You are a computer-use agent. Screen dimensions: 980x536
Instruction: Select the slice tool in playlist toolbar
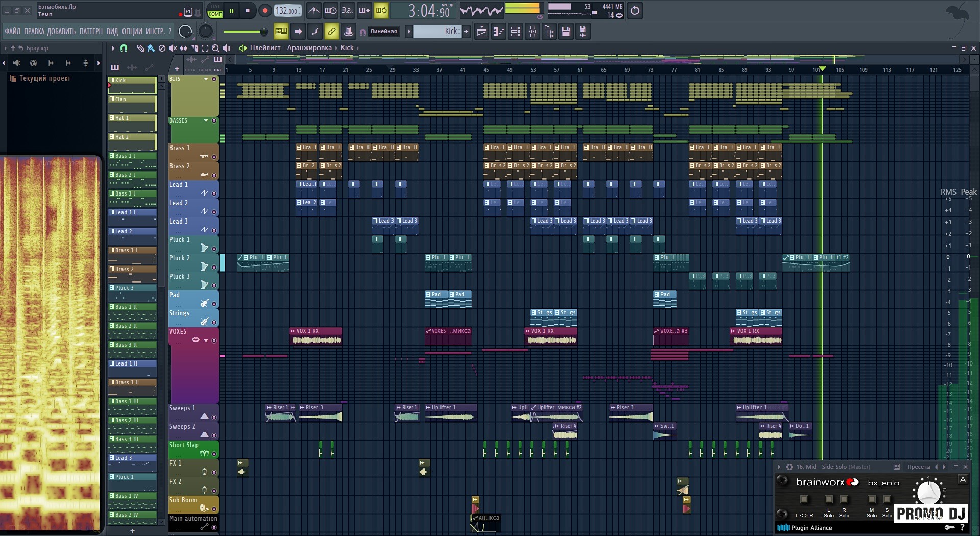point(194,48)
